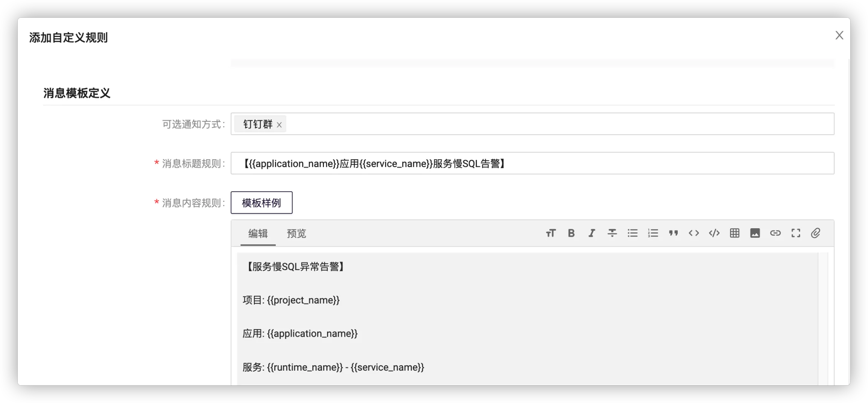
Task: Insert a block quote
Action: (x=673, y=233)
